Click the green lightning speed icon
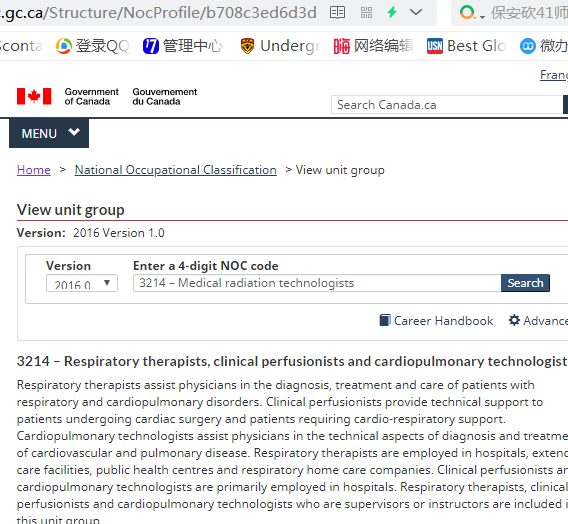568x524 pixels. click(392, 13)
